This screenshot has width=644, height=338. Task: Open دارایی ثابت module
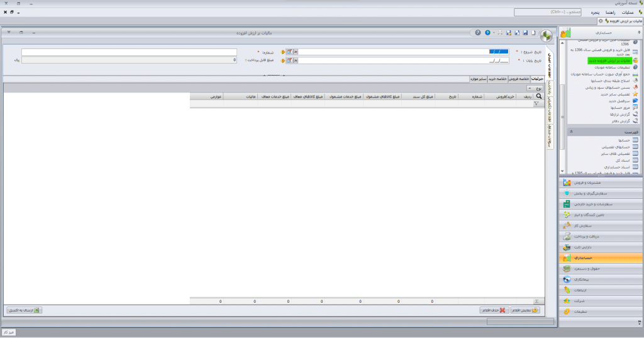click(601, 247)
